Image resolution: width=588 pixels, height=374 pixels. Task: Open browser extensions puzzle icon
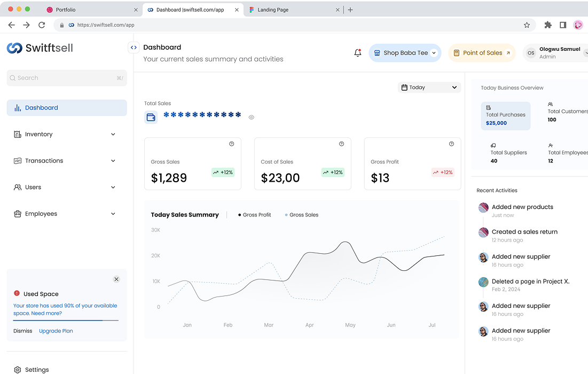pyautogui.click(x=548, y=25)
